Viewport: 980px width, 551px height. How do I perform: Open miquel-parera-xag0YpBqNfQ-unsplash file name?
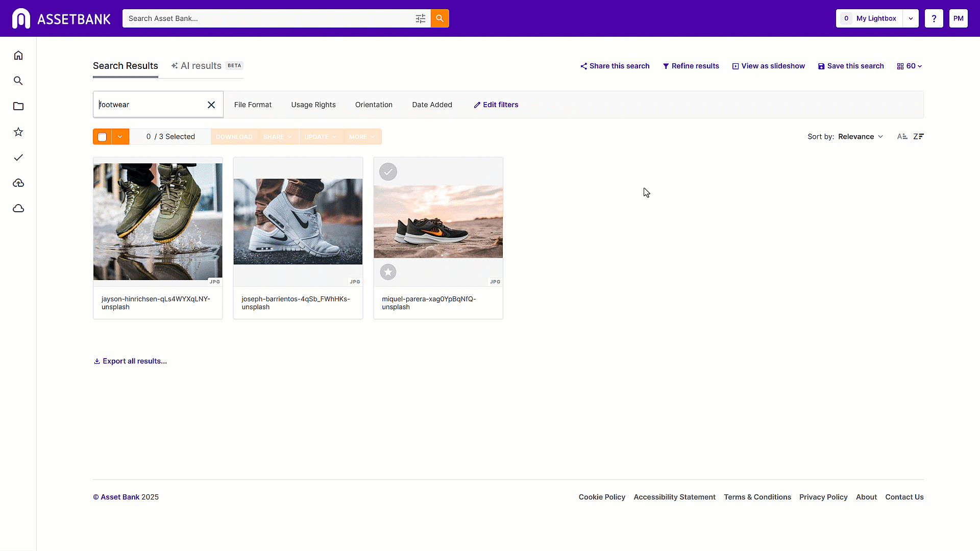(429, 303)
